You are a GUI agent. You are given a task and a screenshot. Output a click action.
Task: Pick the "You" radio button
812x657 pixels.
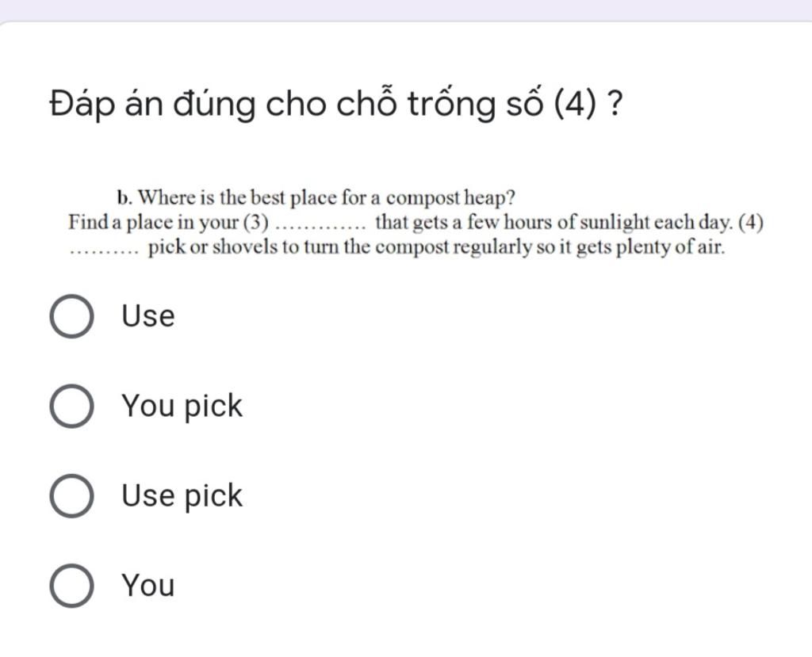[71, 586]
